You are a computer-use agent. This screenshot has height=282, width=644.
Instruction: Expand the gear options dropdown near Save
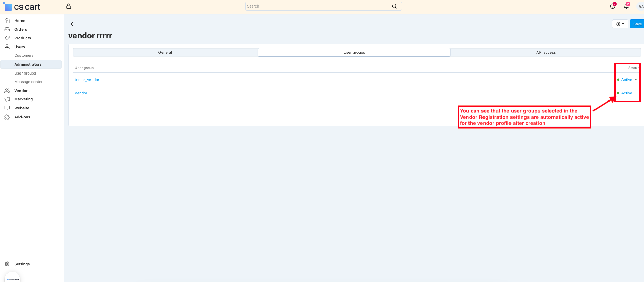[x=620, y=24]
